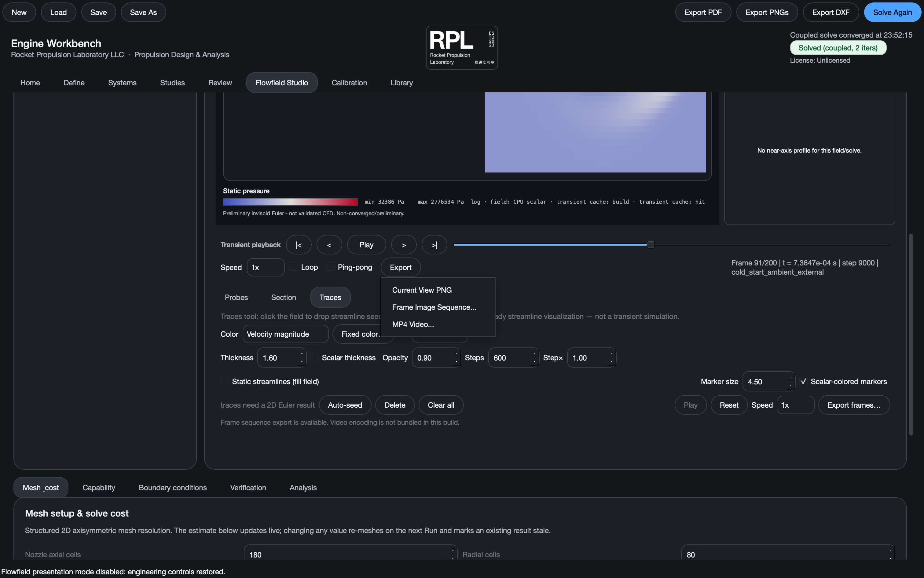
Task: Click the traces Reset button
Action: [x=729, y=405]
